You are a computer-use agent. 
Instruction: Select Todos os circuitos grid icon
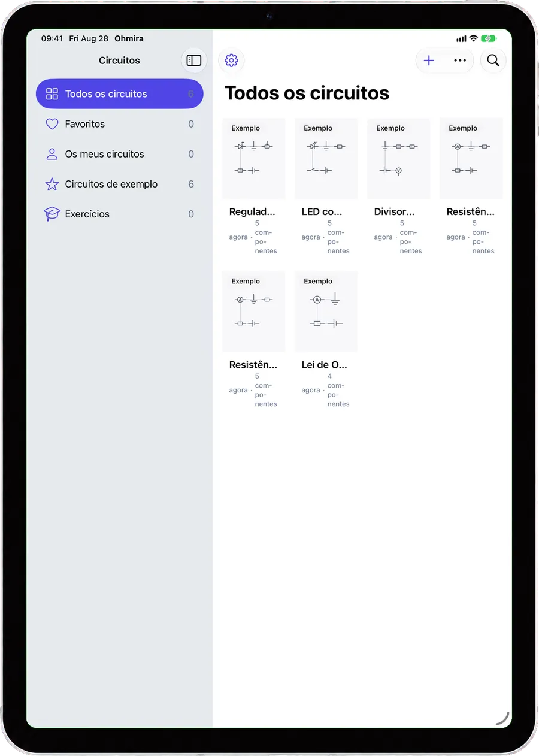click(52, 94)
